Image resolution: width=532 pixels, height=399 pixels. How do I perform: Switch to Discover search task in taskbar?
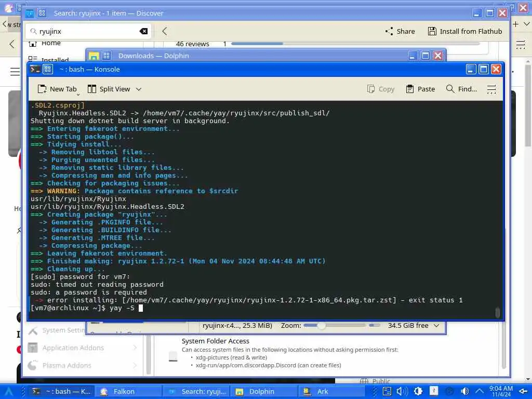pos(196,392)
